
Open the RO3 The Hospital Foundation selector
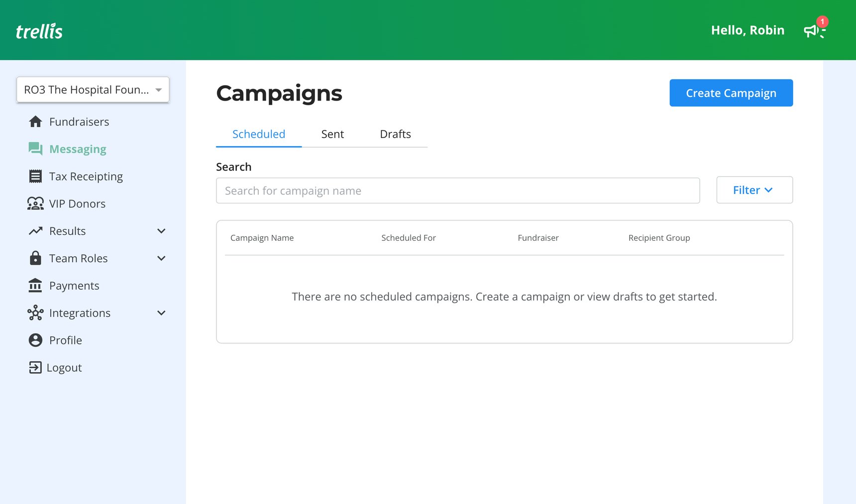[x=93, y=90]
